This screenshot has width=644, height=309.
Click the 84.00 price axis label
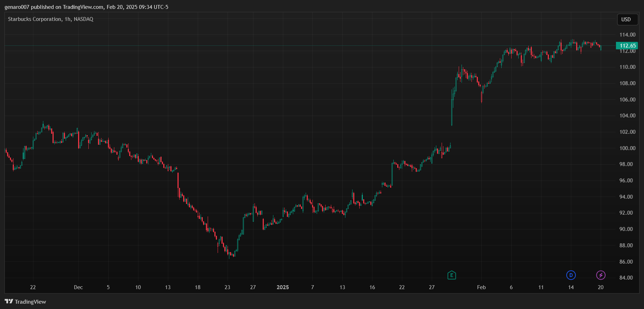(x=626, y=277)
